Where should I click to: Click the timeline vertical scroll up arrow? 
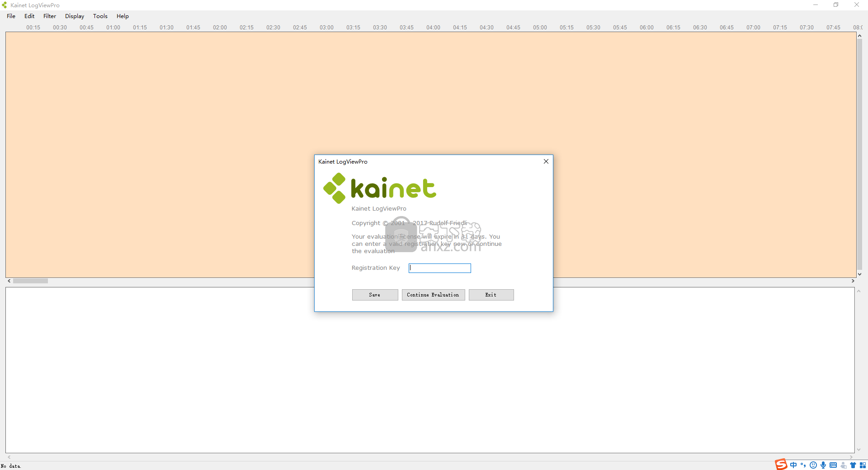point(859,36)
